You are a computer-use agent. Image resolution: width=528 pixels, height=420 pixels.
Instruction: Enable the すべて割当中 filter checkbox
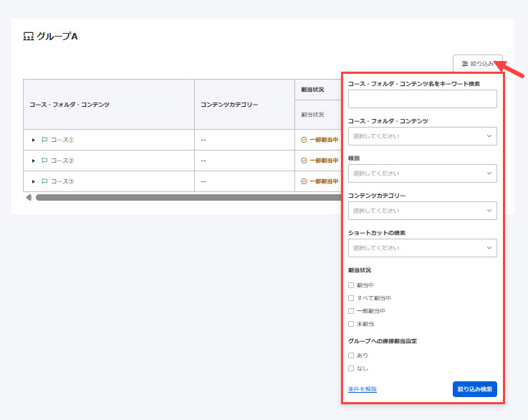[351, 298]
